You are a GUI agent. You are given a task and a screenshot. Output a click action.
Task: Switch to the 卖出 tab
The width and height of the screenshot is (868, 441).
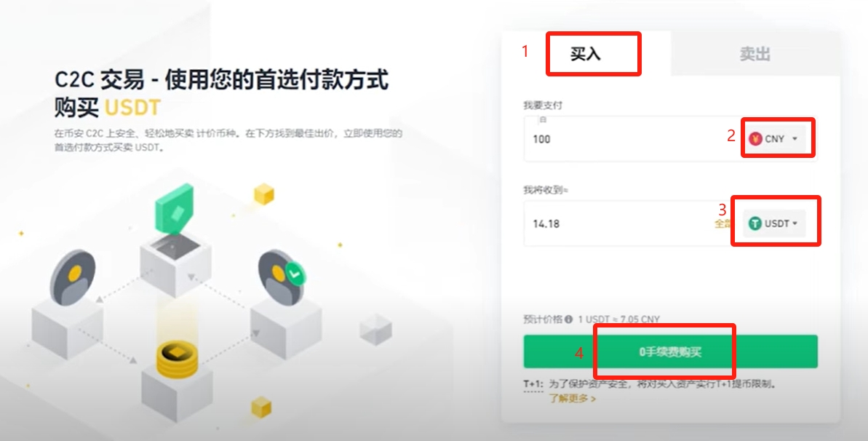(x=755, y=54)
